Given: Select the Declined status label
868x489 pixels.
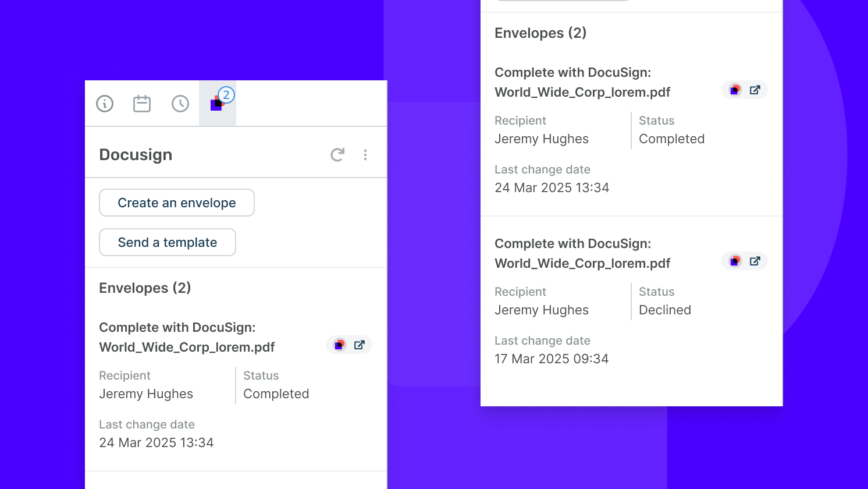Looking at the screenshot, I should pos(664,310).
